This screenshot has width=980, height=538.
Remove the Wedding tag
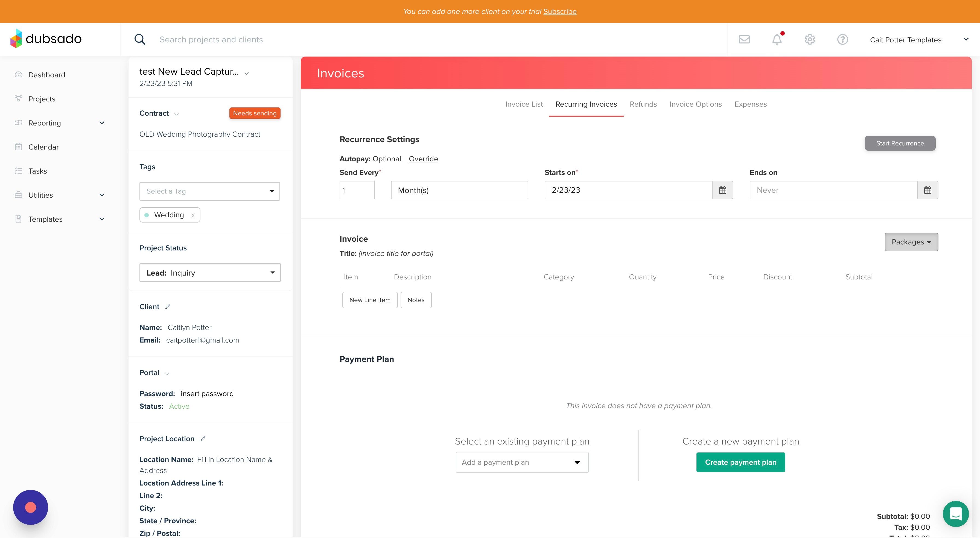click(193, 215)
